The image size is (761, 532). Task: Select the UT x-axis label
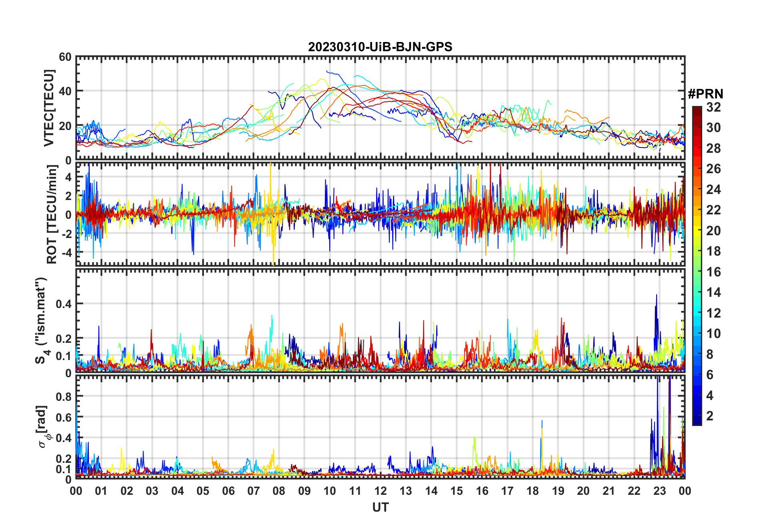pyautogui.click(x=380, y=507)
